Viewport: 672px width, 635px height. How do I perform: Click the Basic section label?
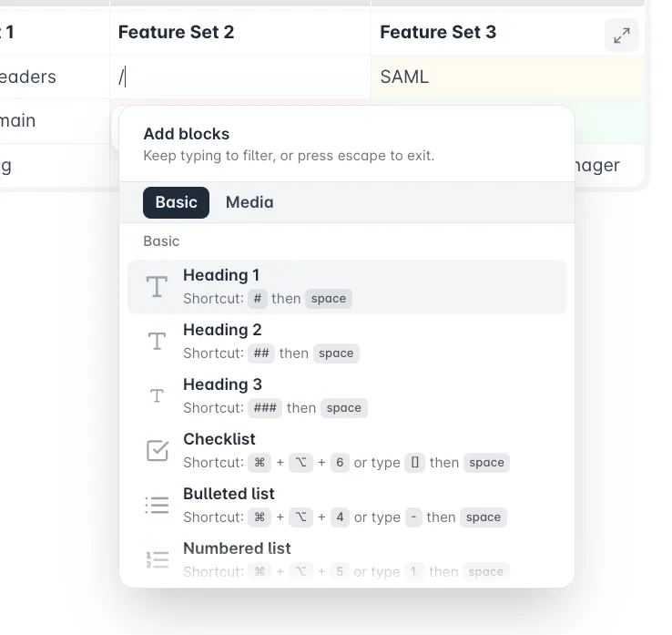coord(161,241)
